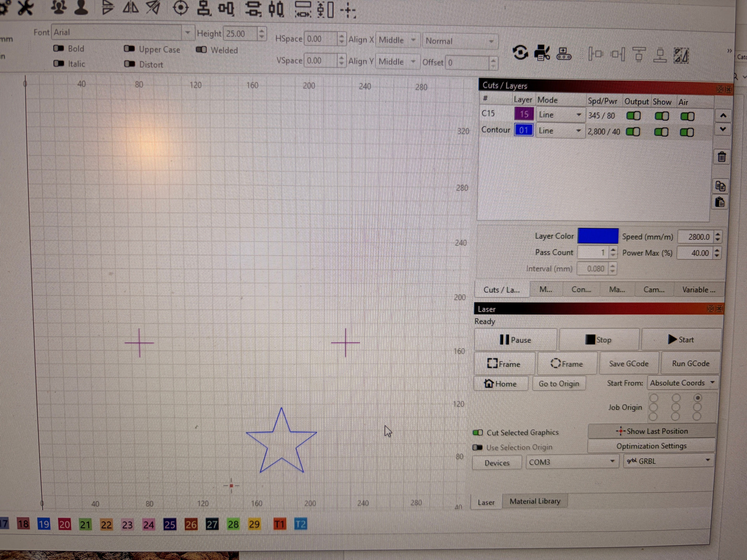This screenshot has width=747, height=560.
Task: Click the paste layer settings icon
Action: click(x=720, y=203)
